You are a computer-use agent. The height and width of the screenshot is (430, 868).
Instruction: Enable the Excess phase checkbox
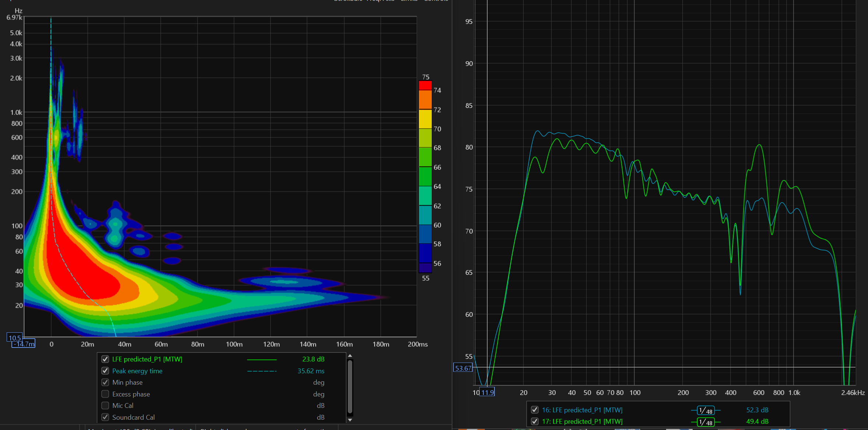pos(105,394)
